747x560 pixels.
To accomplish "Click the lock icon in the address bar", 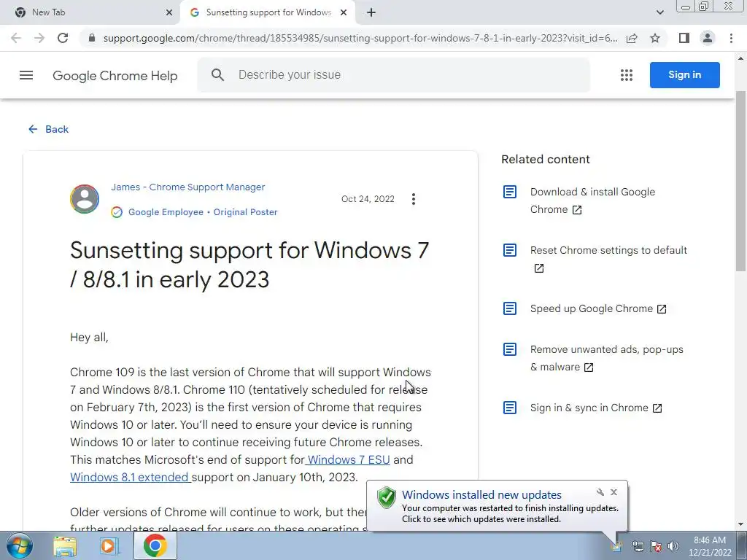I will pyautogui.click(x=92, y=38).
